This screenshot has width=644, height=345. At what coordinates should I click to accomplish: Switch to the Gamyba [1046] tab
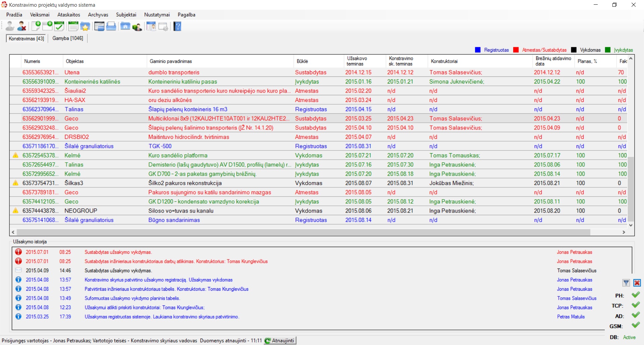click(x=68, y=38)
